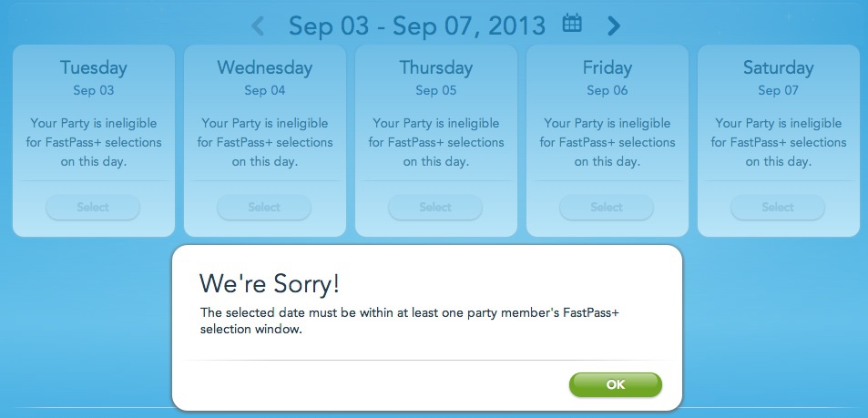Click the "We're Sorry!" dialog heading

(x=270, y=282)
